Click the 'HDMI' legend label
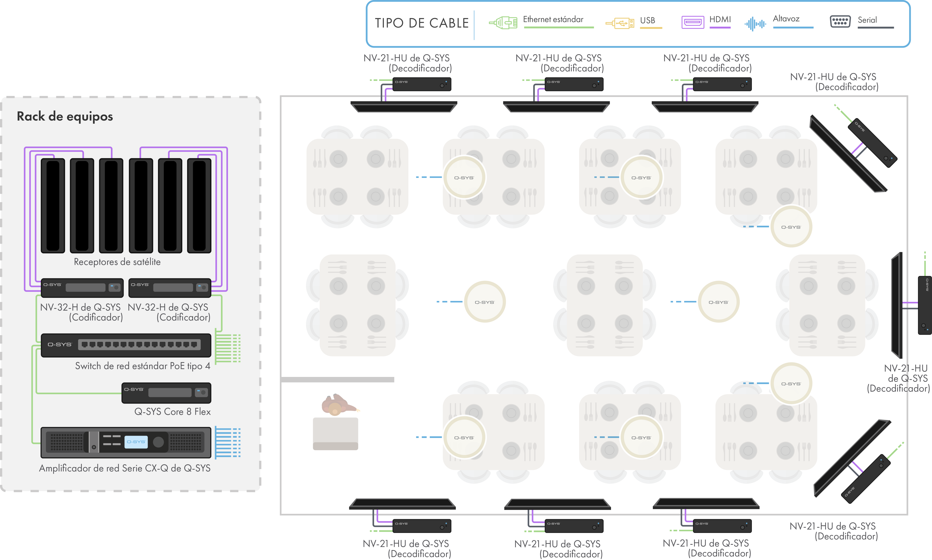This screenshot has width=932, height=560. 720,19
